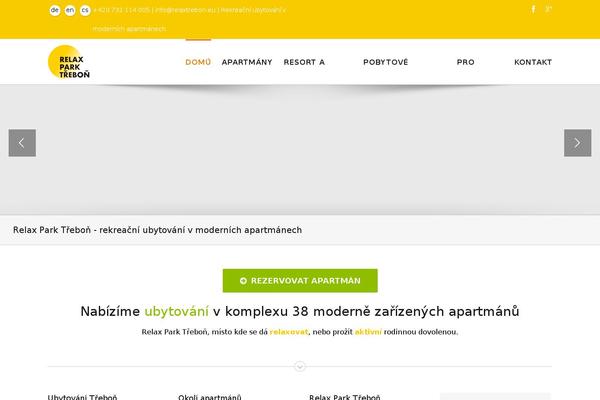600x400 pixels.
Task: Click the slider caption 'Relax Park Třeboň - rekreační ubytování'
Action: pyautogui.click(x=157, y=230)
